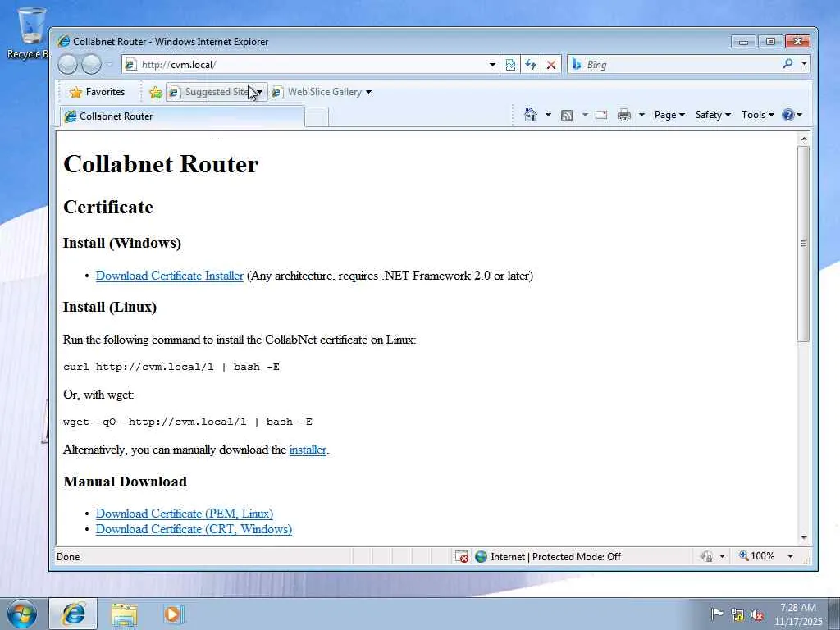The height and width of the screenshot is (630, 840).
Task: Open the Help question mark menu
Action: (792, 115)
